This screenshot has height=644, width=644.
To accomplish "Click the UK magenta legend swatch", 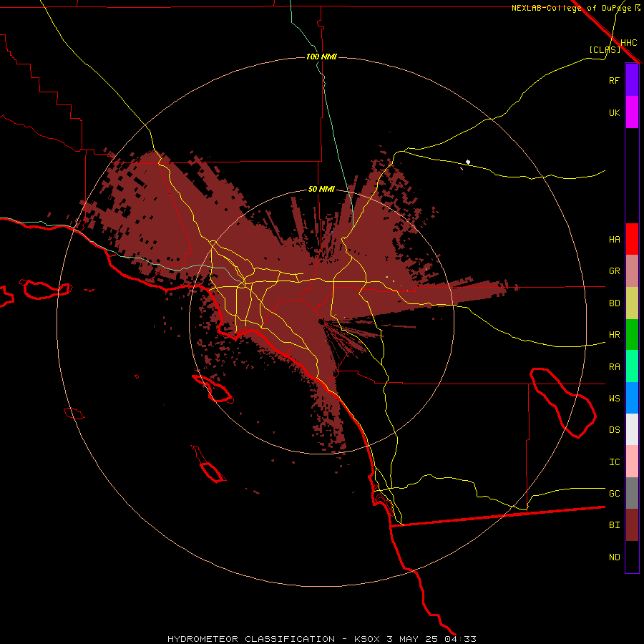I will [x=632, y=112].
